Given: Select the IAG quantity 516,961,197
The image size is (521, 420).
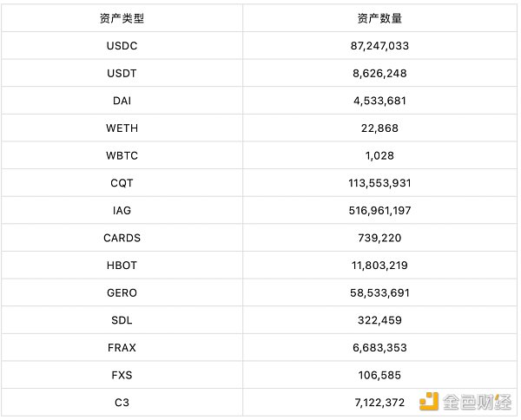Looking at the screenshot, I should click(x=379, y=211).
